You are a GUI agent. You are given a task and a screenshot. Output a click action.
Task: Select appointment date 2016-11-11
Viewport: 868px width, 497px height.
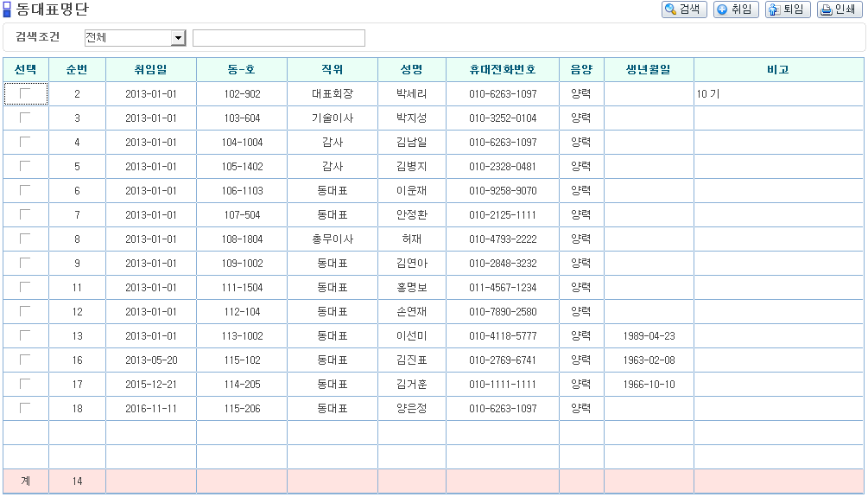[150, 408]
